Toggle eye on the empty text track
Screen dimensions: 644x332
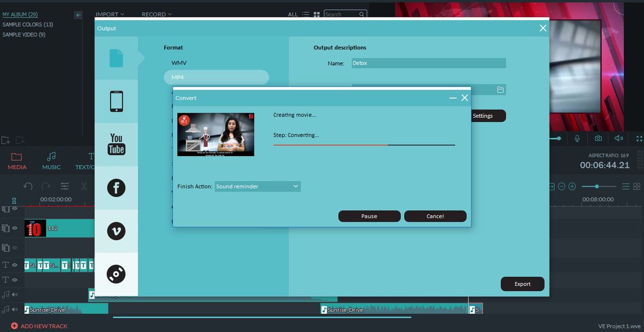tap(15, 280)
